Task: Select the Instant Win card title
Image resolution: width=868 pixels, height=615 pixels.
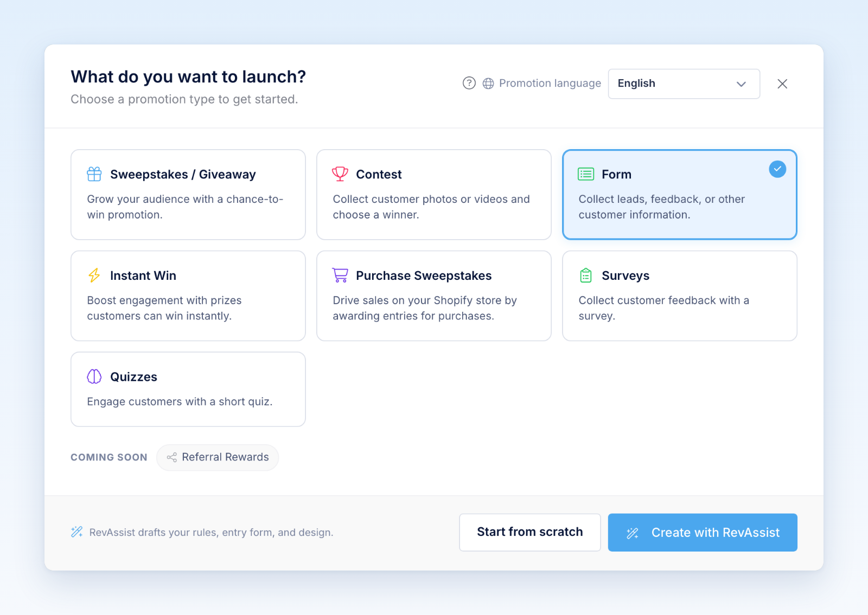Action: [x=143, y=276]
